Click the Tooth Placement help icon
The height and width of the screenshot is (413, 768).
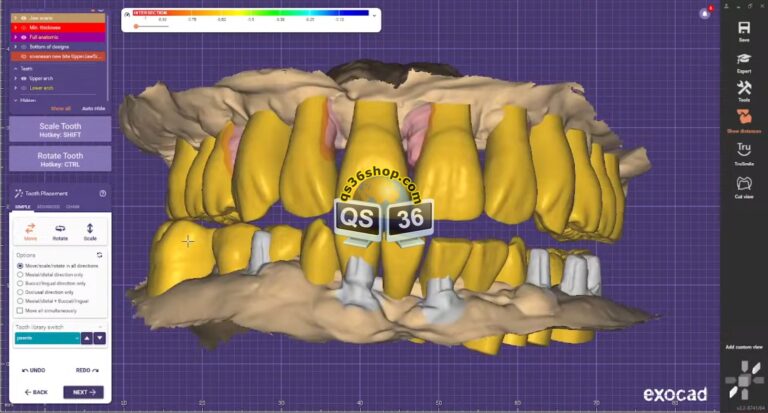(x=103, y=194)
